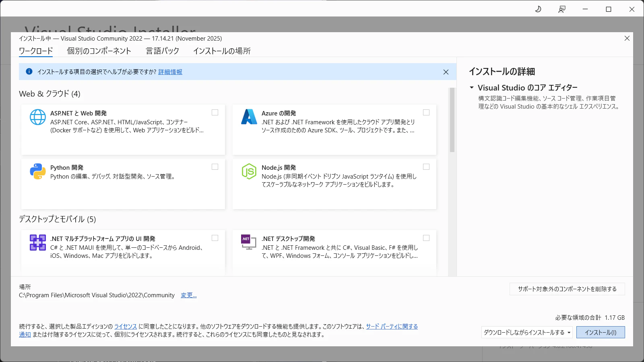Enable the Node.js 開発 workload checkbox
The height and width of the screenshot is (362, 644).
(x=426, y=167)
